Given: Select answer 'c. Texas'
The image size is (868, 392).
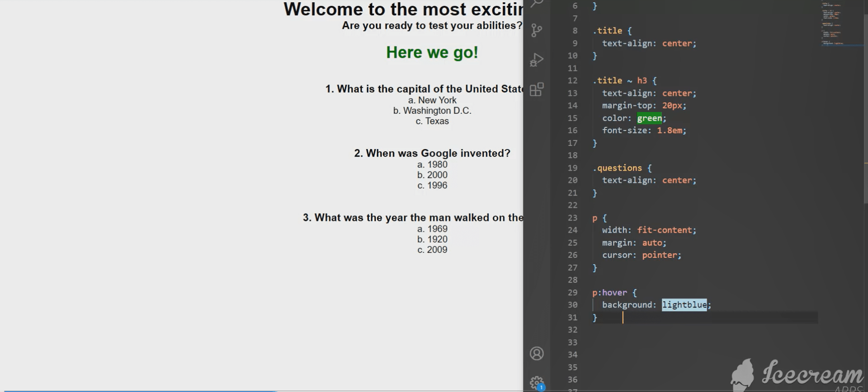Looking at the screenshot, I should pos(432,121).
